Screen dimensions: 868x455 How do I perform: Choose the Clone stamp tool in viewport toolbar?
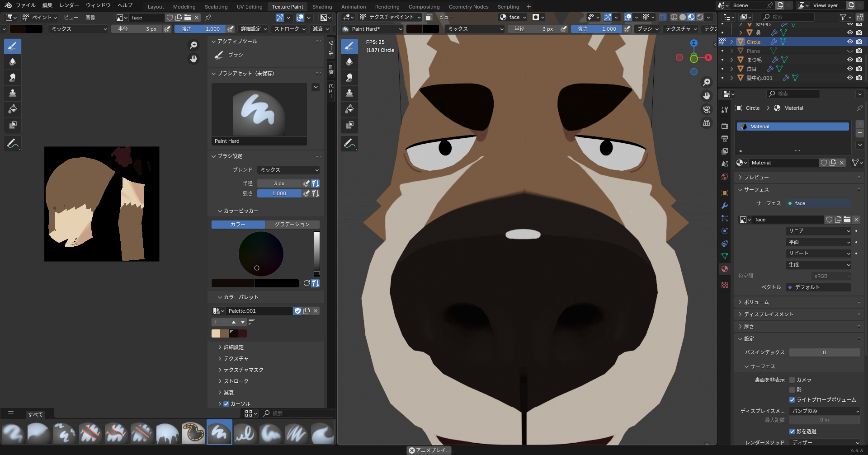[x=349, y=93]
